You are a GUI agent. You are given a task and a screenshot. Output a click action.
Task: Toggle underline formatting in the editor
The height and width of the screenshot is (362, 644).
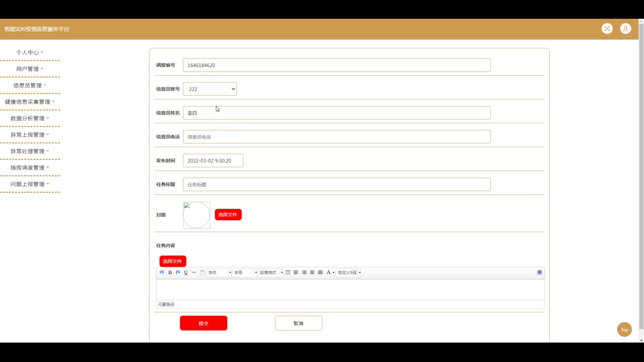tap(186, 273)
